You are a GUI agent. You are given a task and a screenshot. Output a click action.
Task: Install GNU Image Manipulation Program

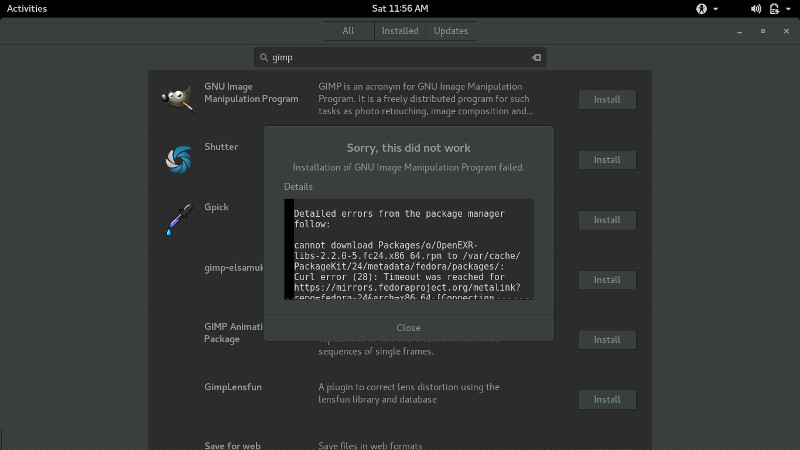point(607,99)
